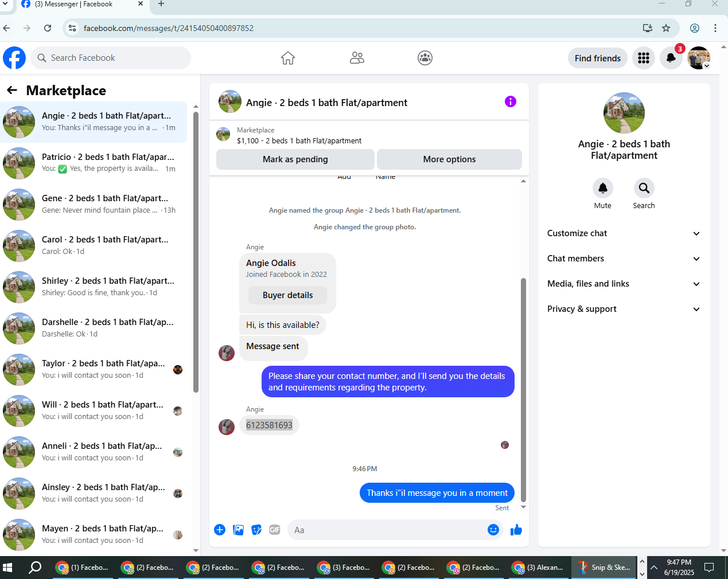Send a thumbs-up like
The width and height of the screenshot is (728, 579).
(x=516, y=530)
